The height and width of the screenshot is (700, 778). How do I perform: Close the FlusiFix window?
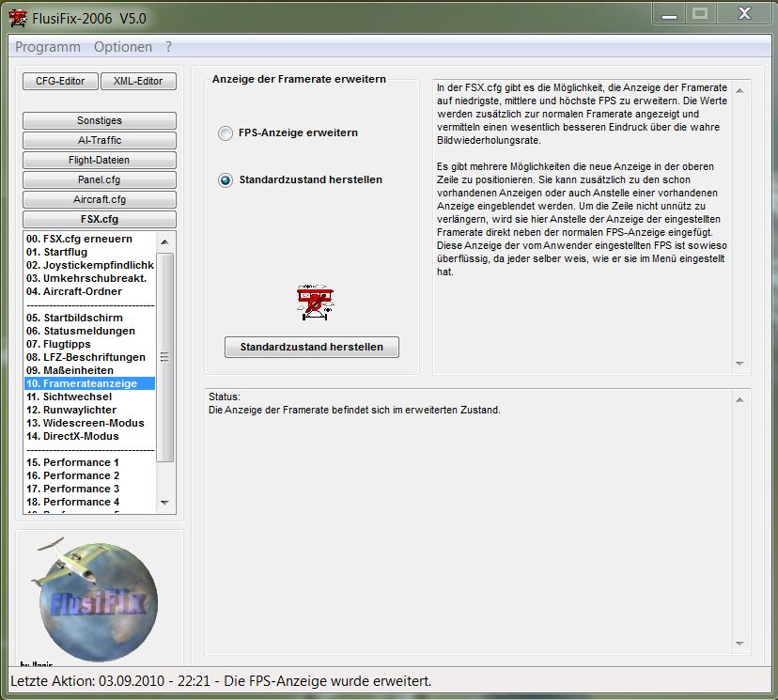pos(744,14)
